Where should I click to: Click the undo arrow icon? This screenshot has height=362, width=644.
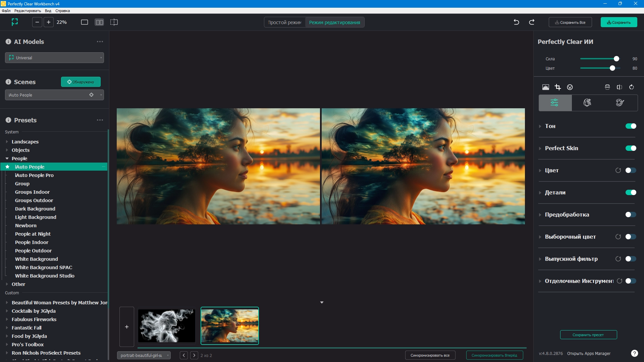pos(516,22)
